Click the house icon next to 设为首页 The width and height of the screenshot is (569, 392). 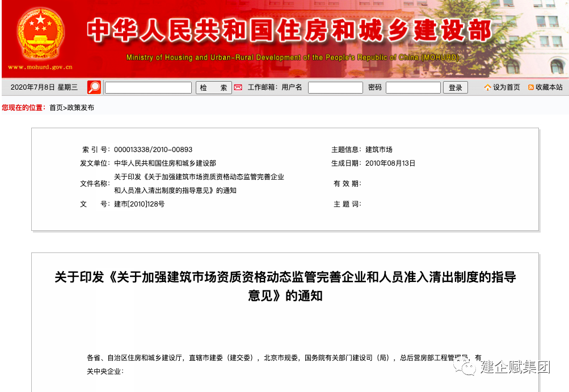click(487, 87)
